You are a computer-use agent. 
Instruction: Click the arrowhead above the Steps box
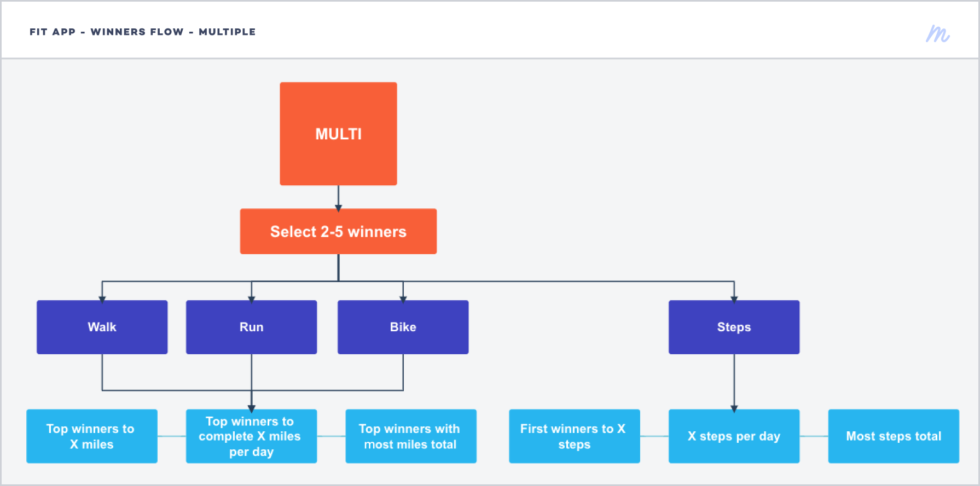point(734,300)
